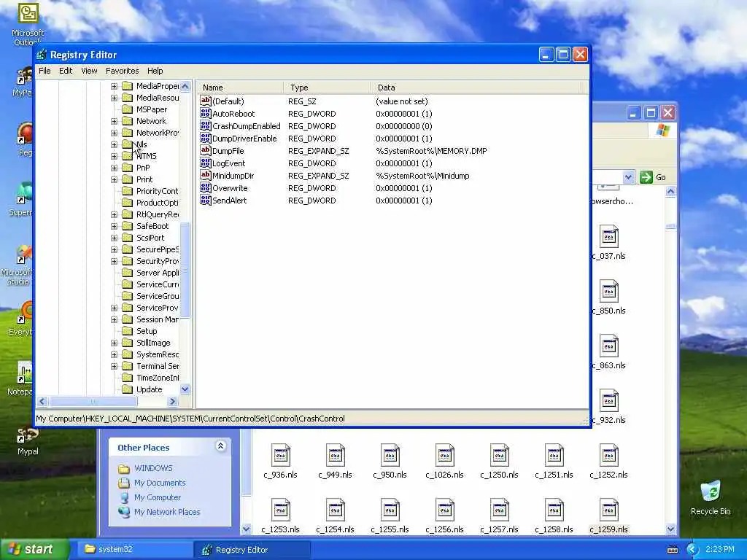Select c_949.nls file icon
This screenshot has width=747, height=560.
tap(336, 455)
